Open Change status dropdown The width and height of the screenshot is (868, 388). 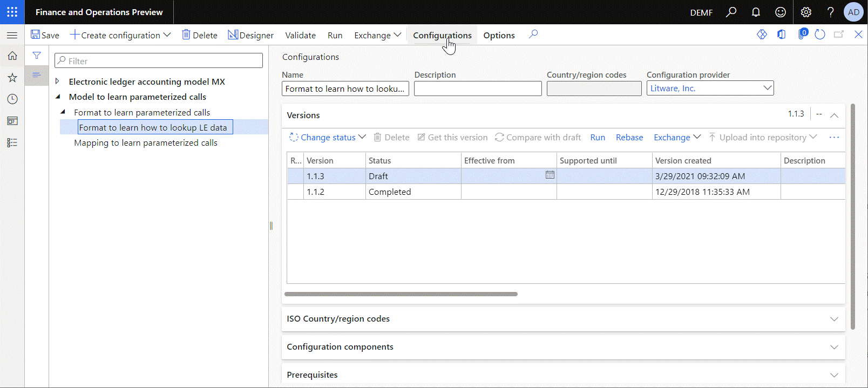(328, 137)
